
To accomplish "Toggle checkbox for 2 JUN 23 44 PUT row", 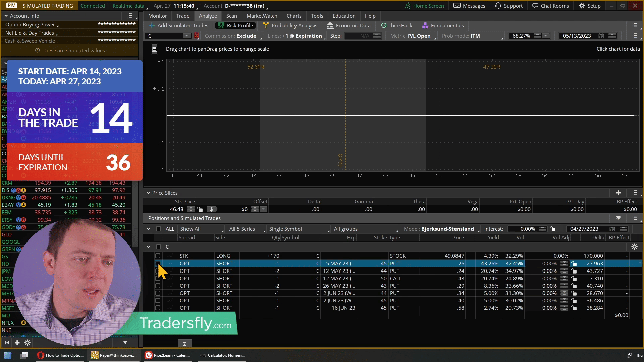I will (158, 293).
